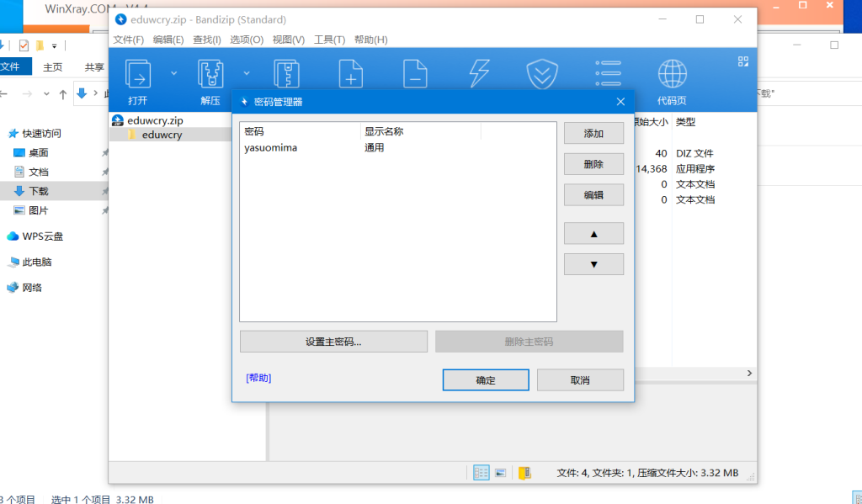
Task: Open the [帮助] help link
Action: 258,378
